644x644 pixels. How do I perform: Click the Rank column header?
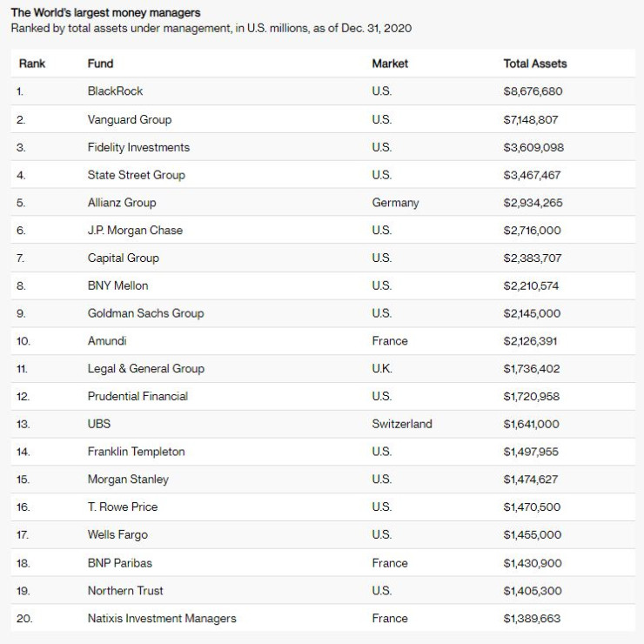(x=32, y=64)
